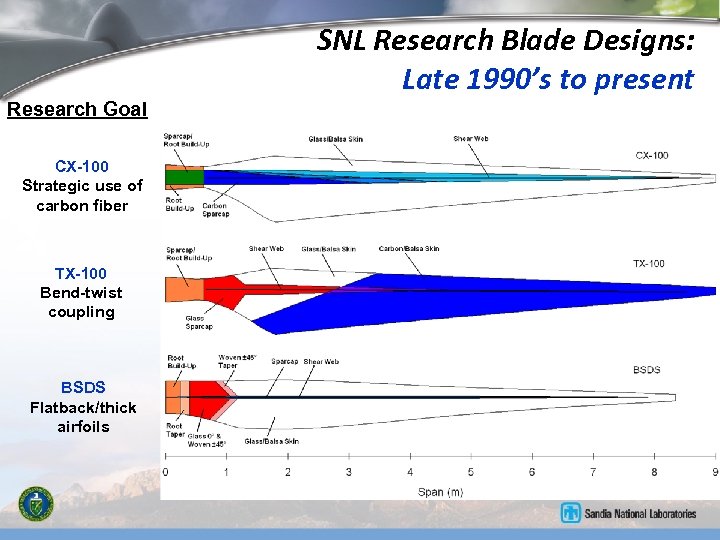Click the '0' tick on span axis
The height and width of the screenshot is (540, 720).
coord(165,472)
